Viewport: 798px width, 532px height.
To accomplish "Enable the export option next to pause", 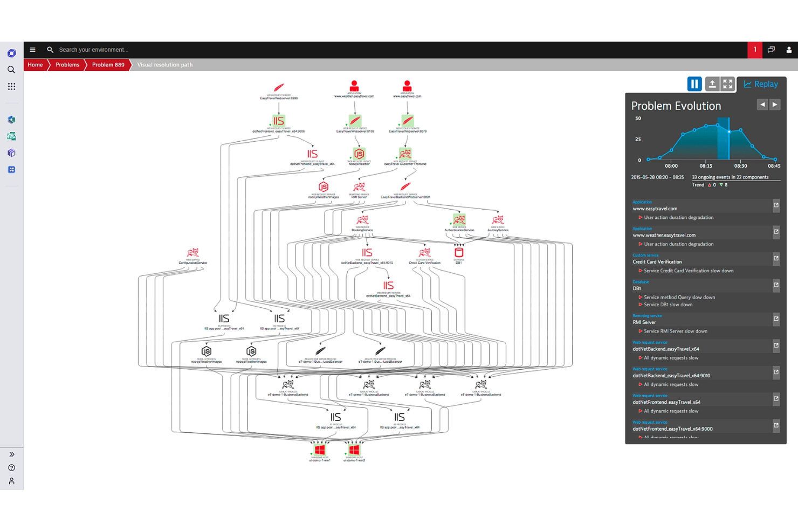I will (x=713, y=84).
